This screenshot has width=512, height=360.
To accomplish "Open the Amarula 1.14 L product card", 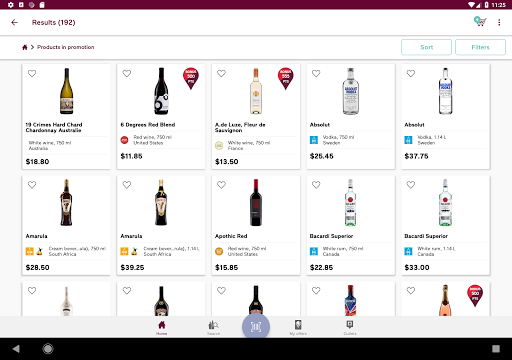I will 161,225.
